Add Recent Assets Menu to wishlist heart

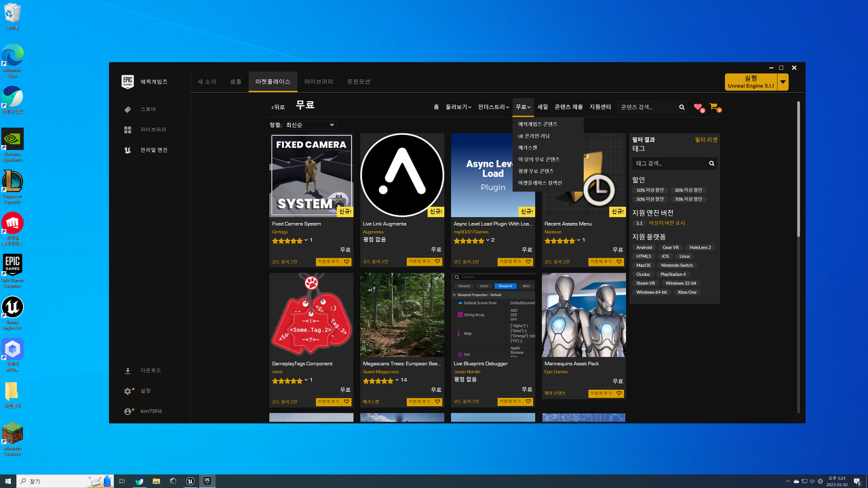(619, 261)
